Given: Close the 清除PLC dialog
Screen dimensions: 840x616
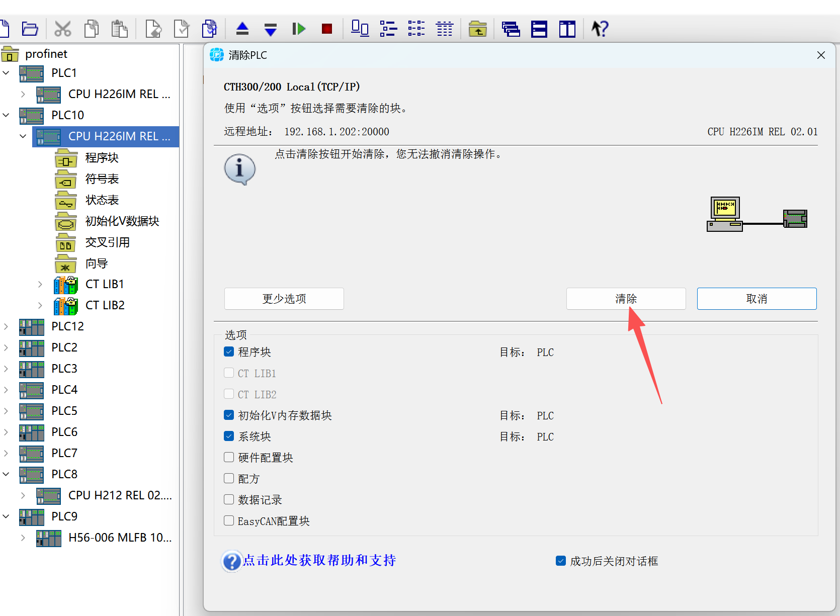Looking at the screenshot, I should (x=821, y=55).
